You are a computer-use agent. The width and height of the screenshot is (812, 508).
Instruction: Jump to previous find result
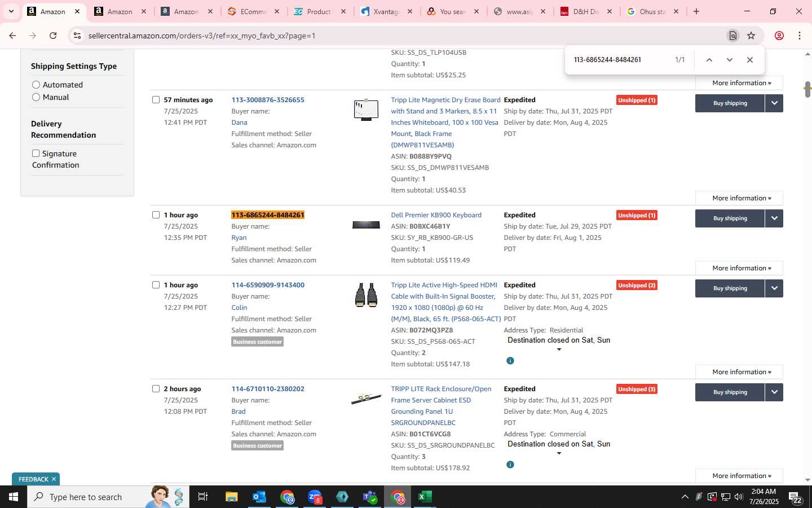coord(709,60)
